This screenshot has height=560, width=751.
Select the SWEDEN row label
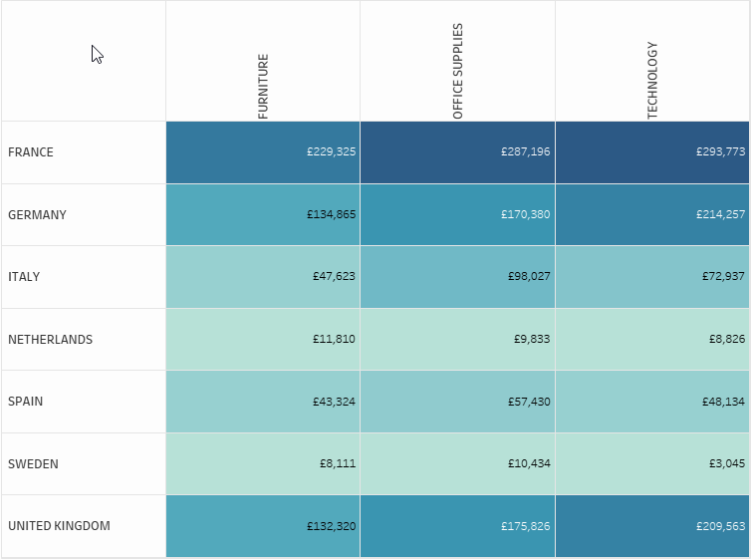[x=33, y=464]
